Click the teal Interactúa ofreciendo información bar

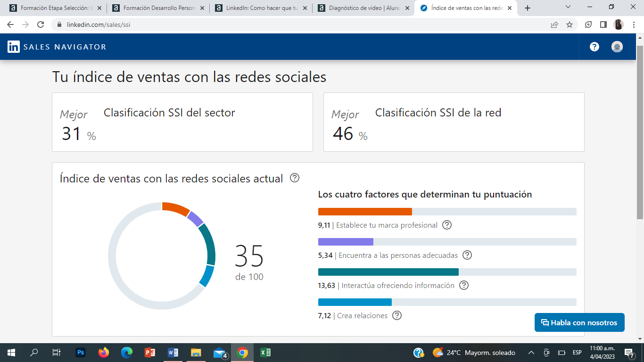[388, 272]
